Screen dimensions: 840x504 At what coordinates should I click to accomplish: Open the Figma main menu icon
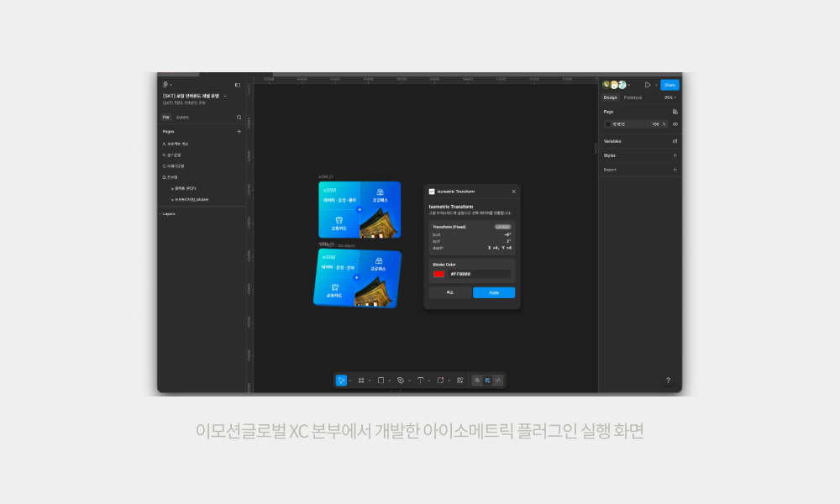(165, 85)
